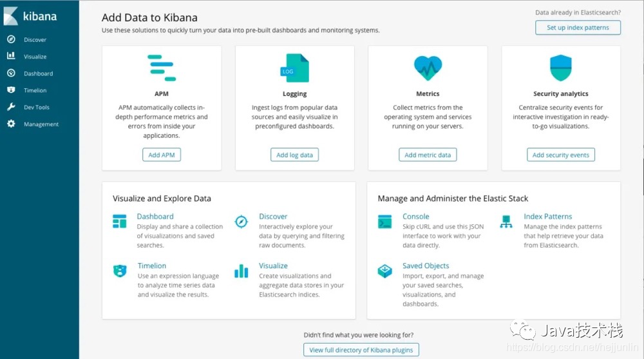Open Discover from the sidebar compass icon

click(11, 39)
